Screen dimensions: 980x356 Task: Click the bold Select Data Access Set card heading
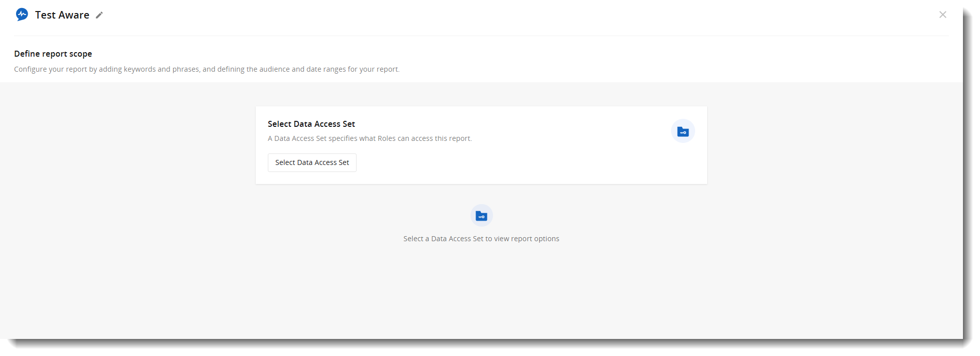tap(311, 124)
